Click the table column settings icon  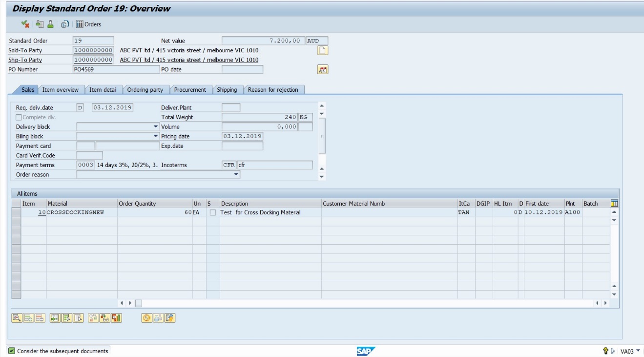click(615, 203)
